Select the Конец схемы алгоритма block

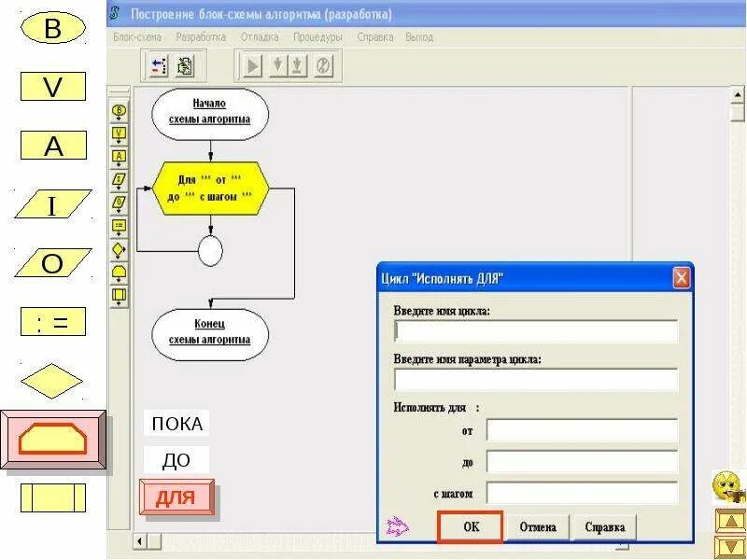[210, 335]
